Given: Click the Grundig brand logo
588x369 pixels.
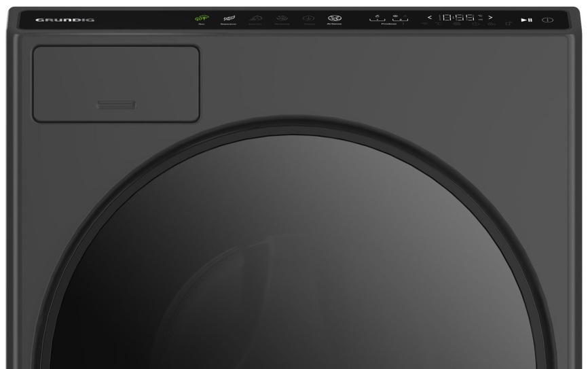Looking at the screenshot, I should pos(56,19).
